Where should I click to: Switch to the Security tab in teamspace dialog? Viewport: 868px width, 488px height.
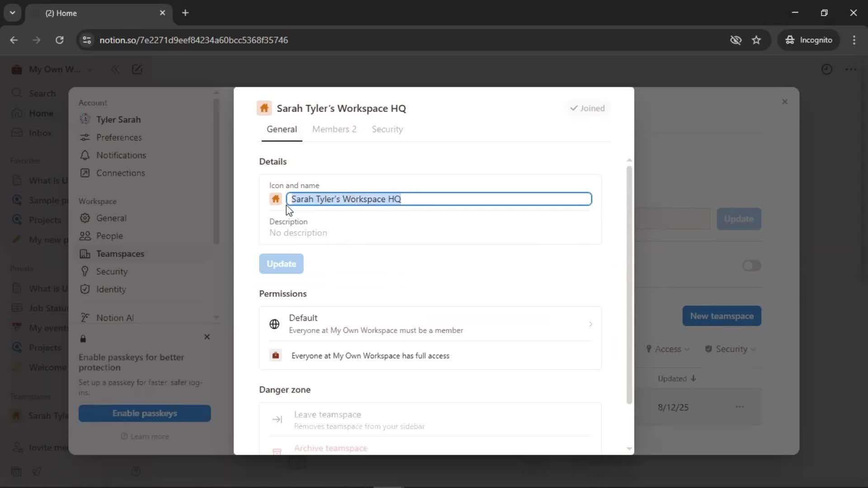click(x=387, y=129)
